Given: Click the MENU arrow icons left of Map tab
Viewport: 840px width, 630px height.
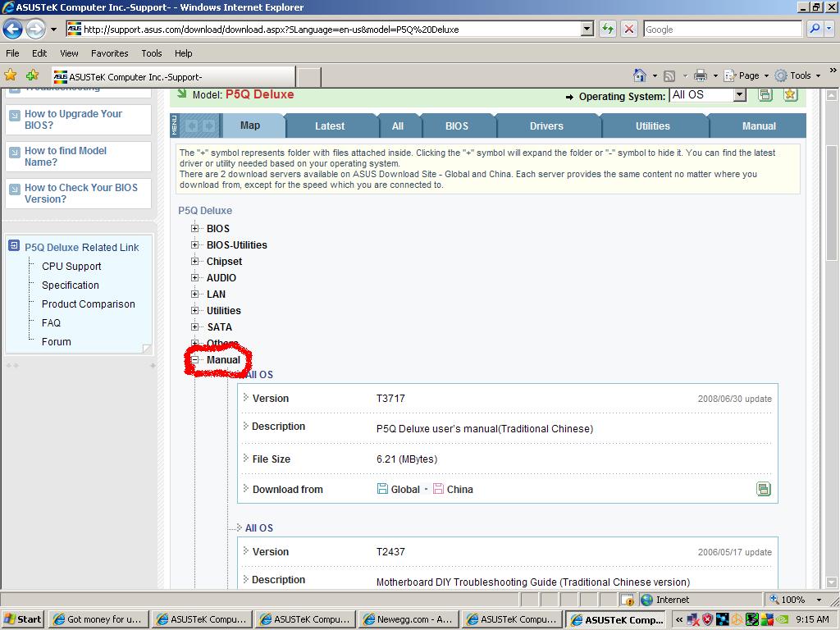Looking at the screenshot, I should click(x=200, y=126).
